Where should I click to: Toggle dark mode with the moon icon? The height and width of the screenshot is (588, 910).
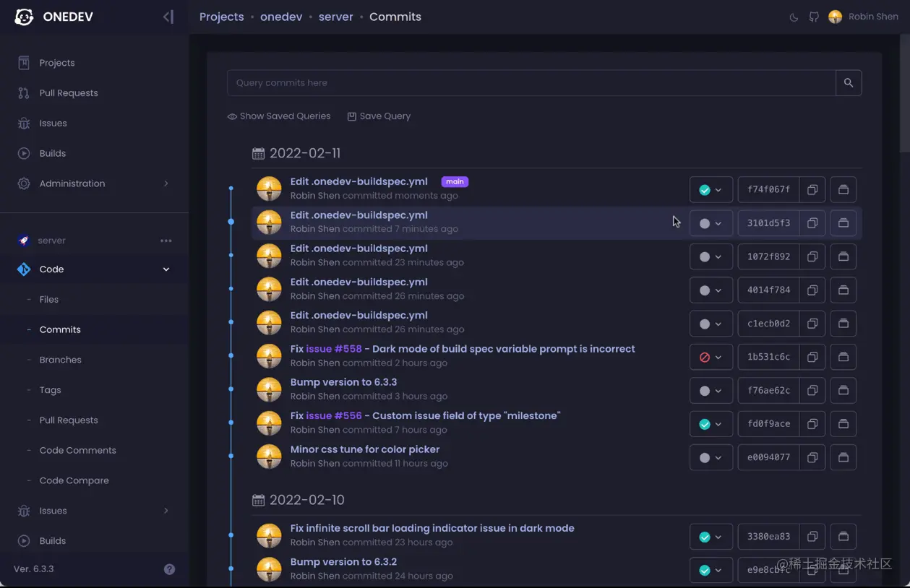click(x=794, y=17)
